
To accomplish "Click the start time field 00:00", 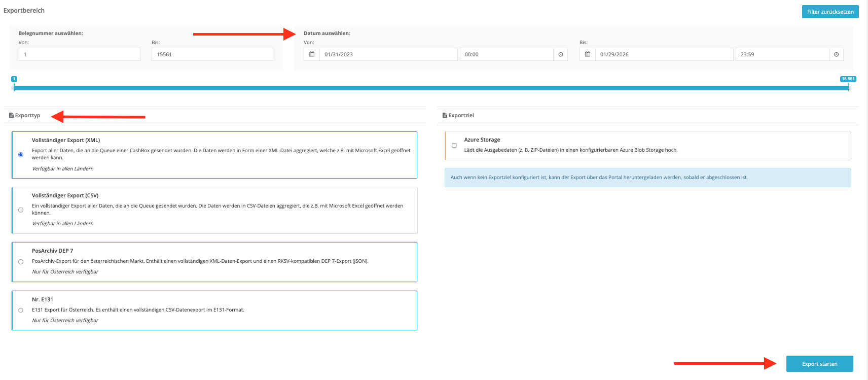I will pos(506,54).
